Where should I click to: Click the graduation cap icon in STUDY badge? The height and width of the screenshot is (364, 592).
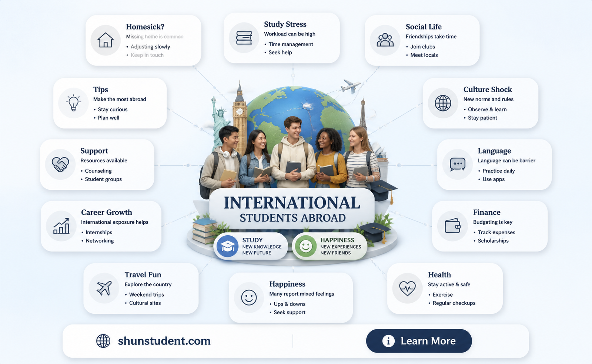(x=227, y=246)
